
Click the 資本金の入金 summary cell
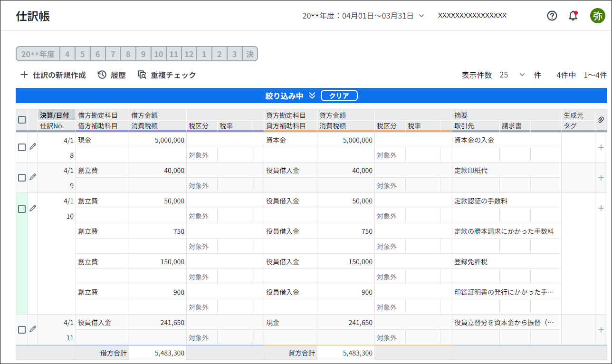click(x=507, y=140)
